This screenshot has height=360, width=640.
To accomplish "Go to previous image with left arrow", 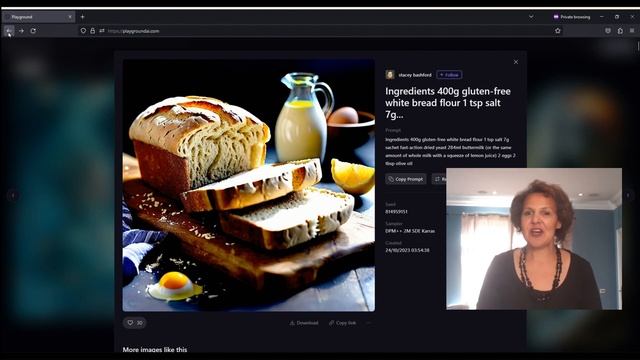I will coord(13,196).
